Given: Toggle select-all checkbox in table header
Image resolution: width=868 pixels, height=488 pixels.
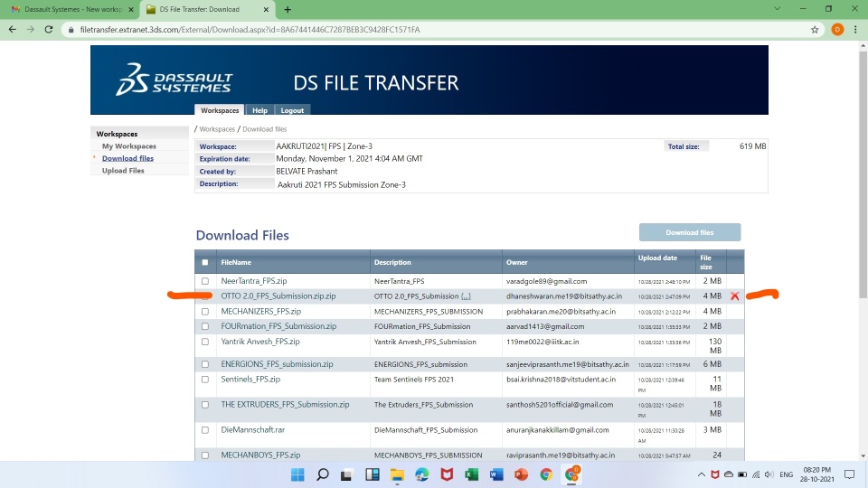Looking at the screenshot, I should point(205,262).
